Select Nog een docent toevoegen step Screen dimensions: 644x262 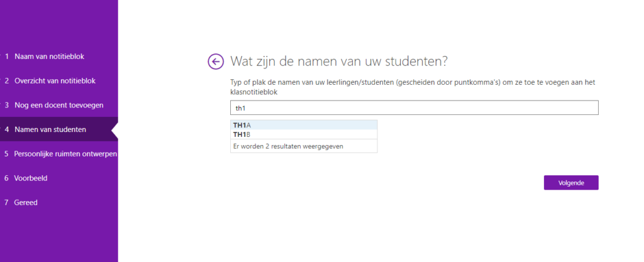click(x=58, y=105)
